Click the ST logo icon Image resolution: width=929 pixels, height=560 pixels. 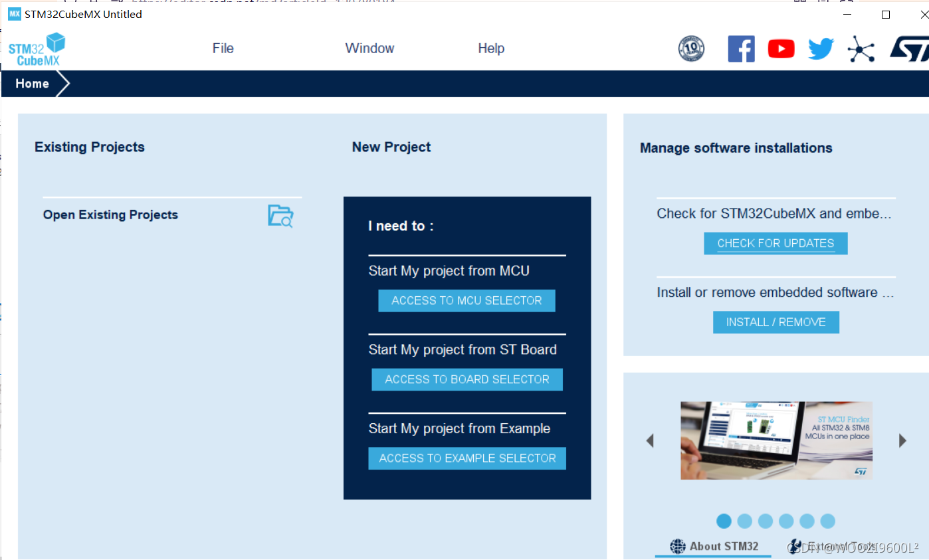tap(908, 48)
